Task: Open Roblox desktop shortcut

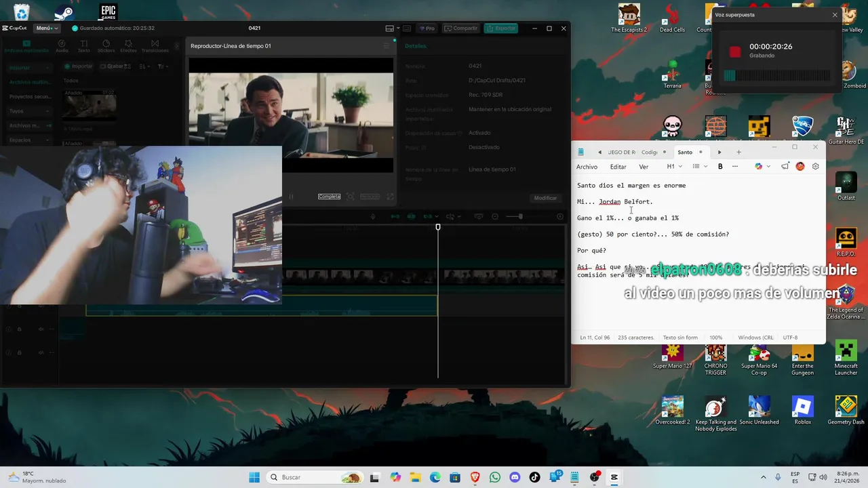Action: pos(803,411)
